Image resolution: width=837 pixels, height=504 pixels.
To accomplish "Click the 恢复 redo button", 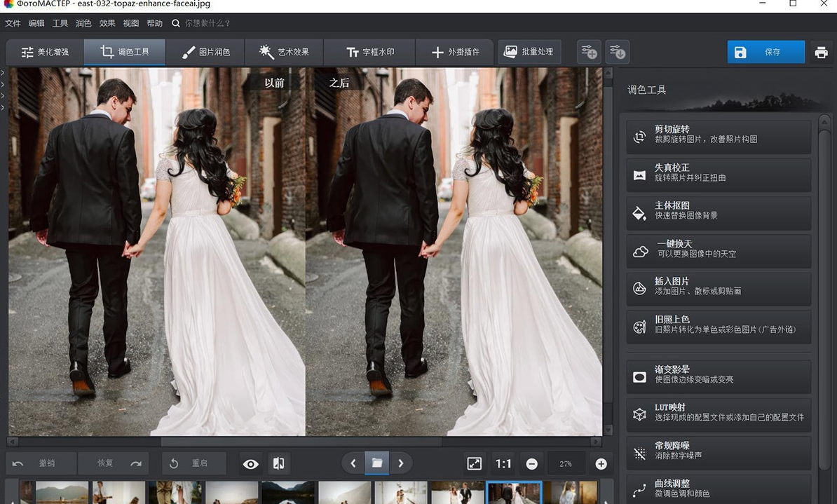I will (x=113, y=463).
